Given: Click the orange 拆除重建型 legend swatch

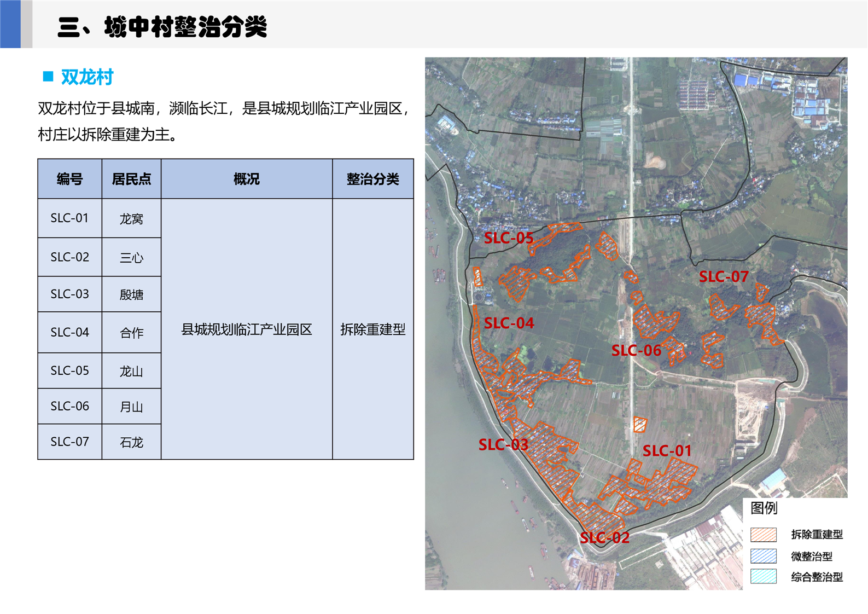Looking at the screenshot, I should [x=764, y=534].
